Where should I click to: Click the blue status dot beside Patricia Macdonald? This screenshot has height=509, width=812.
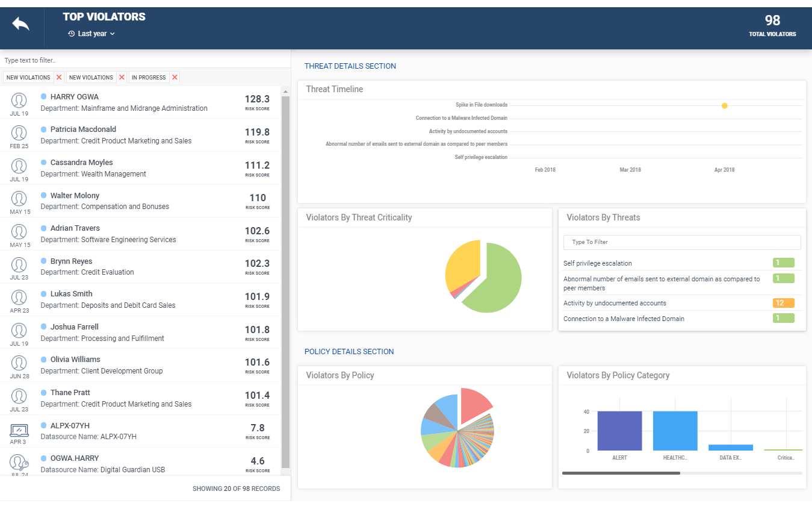[x=43, y=129]
